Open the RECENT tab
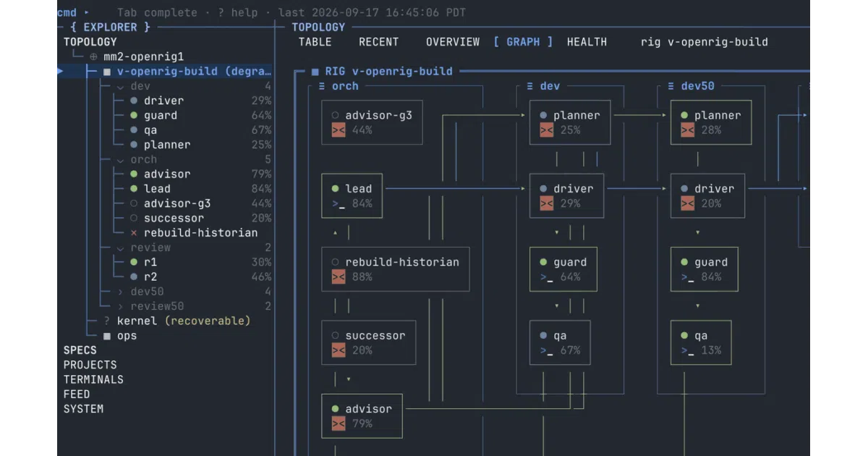Viewport: 868px width, 456px height. pos(378,42)
